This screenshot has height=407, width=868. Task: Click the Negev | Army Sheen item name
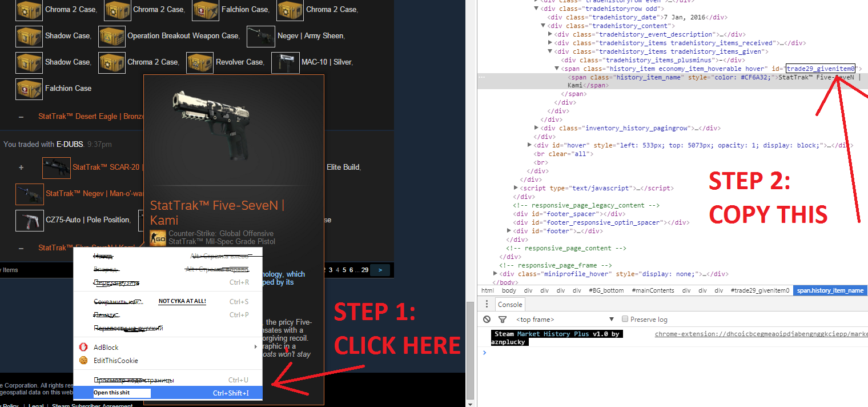coord(311,36)
